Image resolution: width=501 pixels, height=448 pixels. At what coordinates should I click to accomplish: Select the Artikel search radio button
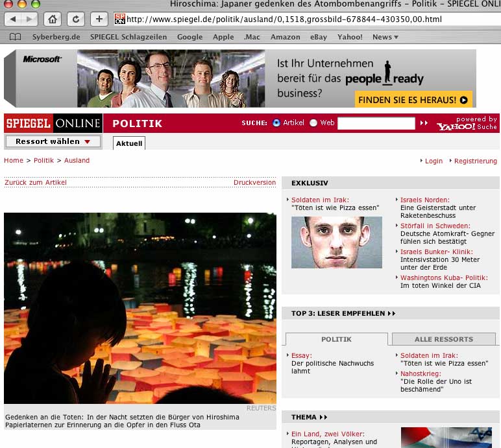(x=276, y=123)
